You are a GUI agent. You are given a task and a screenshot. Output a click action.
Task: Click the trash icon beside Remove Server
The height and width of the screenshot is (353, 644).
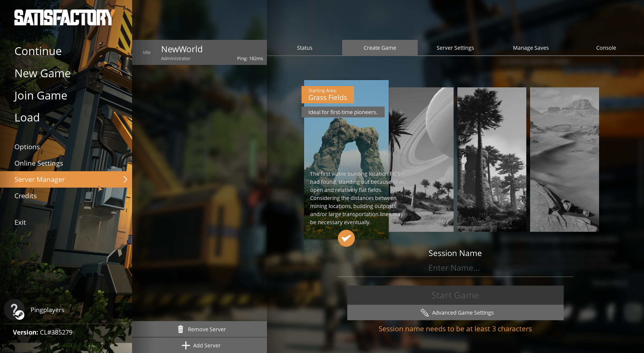pos(180,329)
